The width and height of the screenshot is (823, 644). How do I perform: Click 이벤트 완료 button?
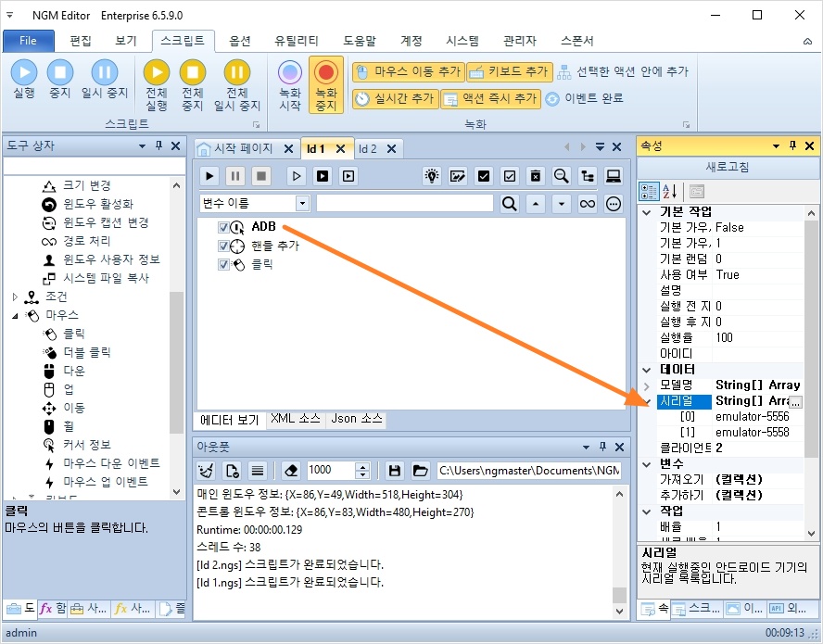pyautogui.click(x=584, y=98)
